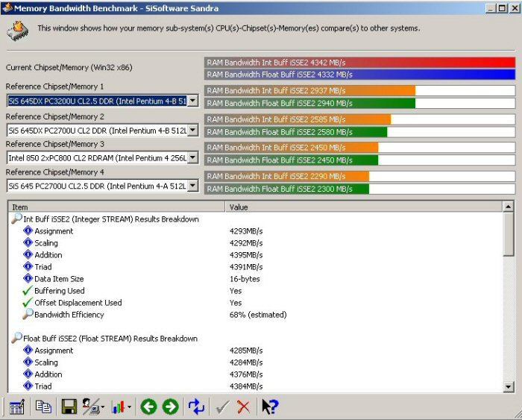This screenshot has height=420, width=522.
Task: Select the SiS 645DX PC3200U CL2.5 combo box
Action: tap(103, 101)
